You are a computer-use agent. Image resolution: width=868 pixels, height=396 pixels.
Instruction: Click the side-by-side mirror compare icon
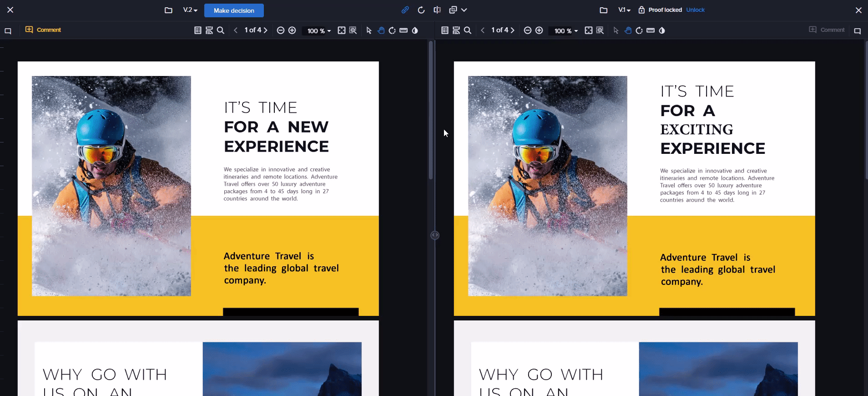click(x=437, y=10)
